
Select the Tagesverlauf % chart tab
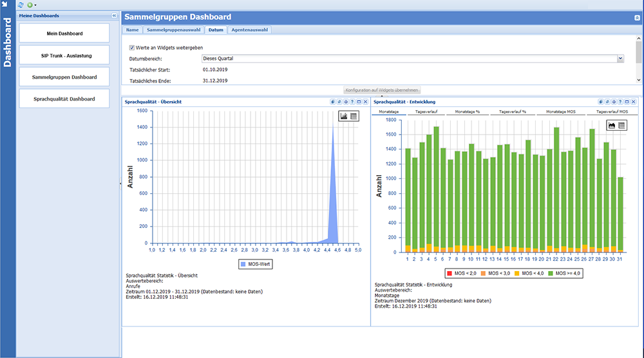coord(513,111)
